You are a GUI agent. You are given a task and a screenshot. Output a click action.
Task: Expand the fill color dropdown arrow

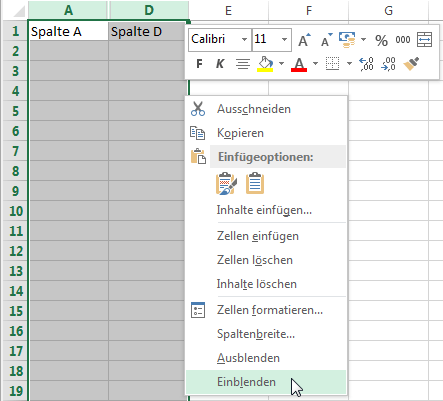click(282, 64)
